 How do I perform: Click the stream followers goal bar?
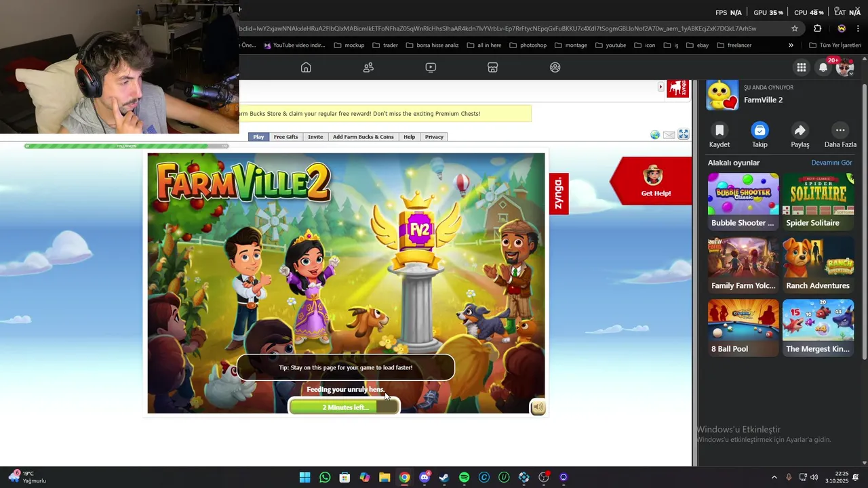point(126,146)
